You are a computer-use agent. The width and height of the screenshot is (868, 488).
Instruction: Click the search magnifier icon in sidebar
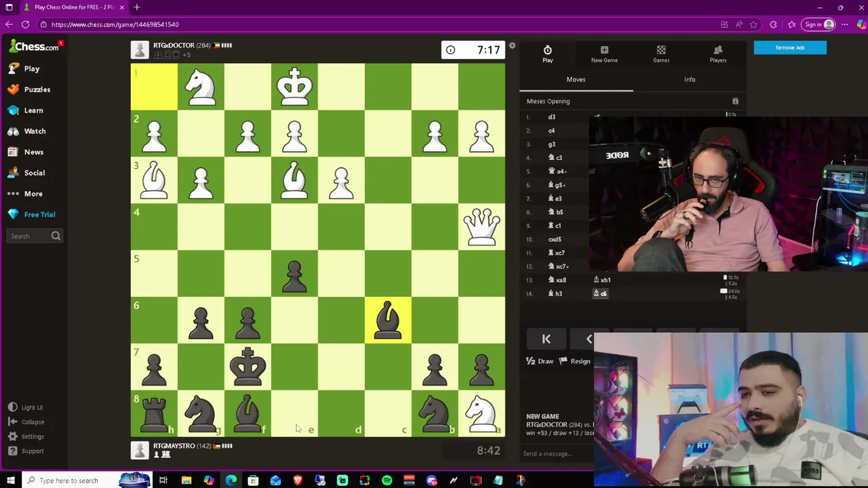[56, 236]
